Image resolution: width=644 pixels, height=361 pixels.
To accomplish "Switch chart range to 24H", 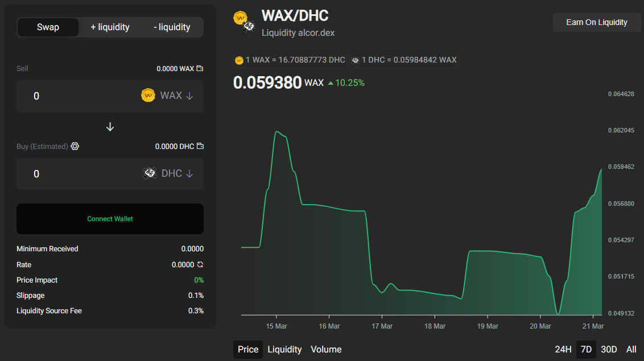I will (x=563, y=349).
